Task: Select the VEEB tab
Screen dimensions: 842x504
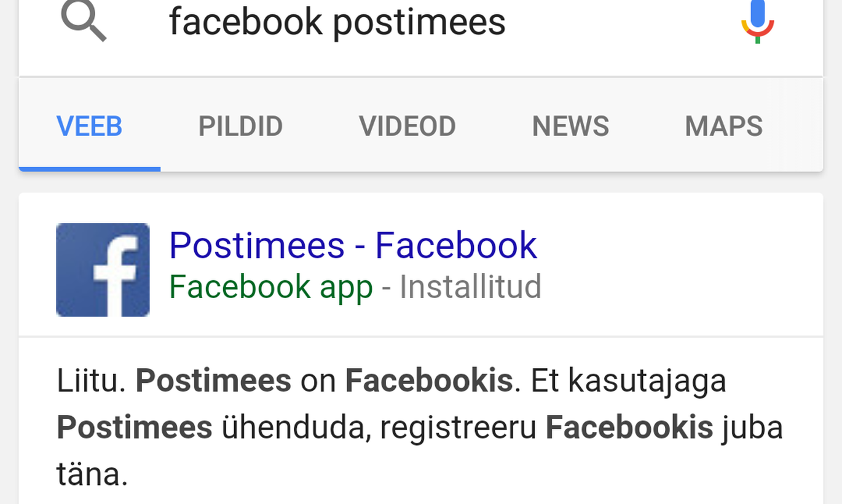Action: click(90, 126)
